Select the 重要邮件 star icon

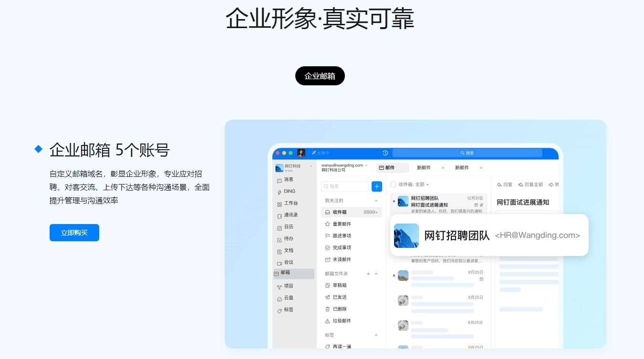[x=328, y=224]
